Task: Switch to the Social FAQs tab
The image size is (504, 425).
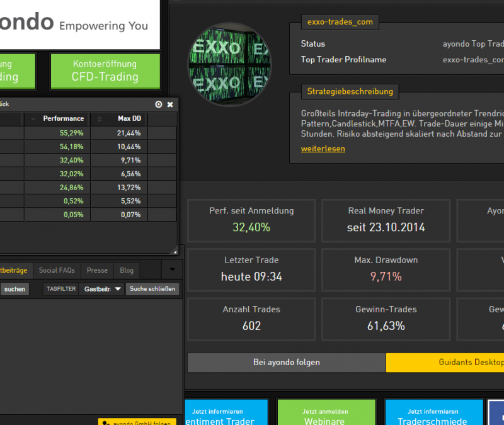Action: (x=57, y=270)
